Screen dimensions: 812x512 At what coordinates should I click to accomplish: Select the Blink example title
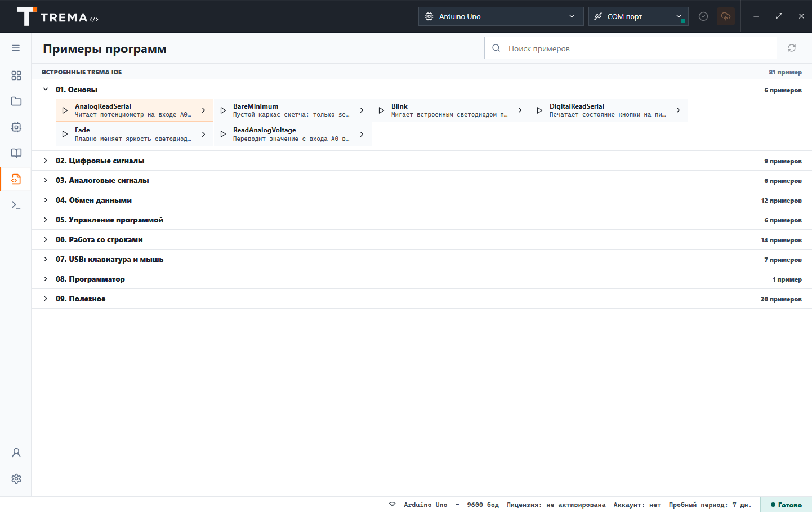tap(399, 106)
